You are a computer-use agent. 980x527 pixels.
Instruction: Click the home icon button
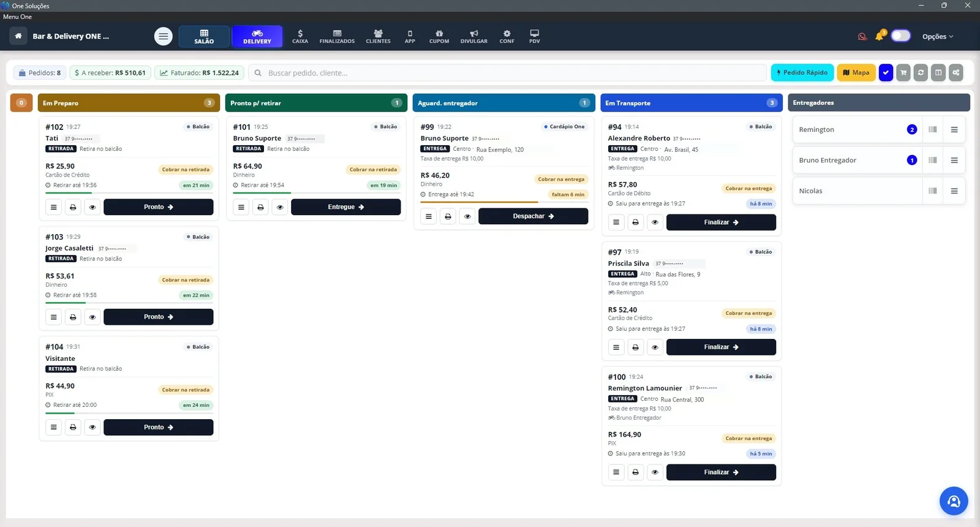(18, 36)
